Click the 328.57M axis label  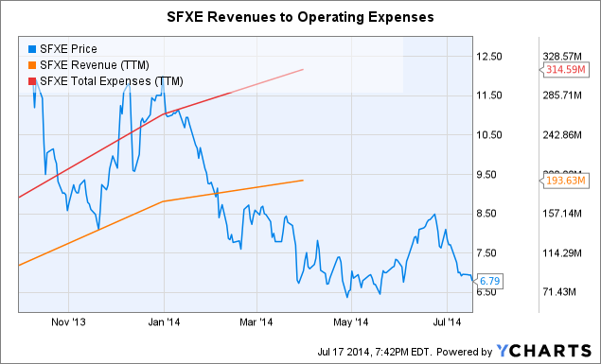click(562, 57)
